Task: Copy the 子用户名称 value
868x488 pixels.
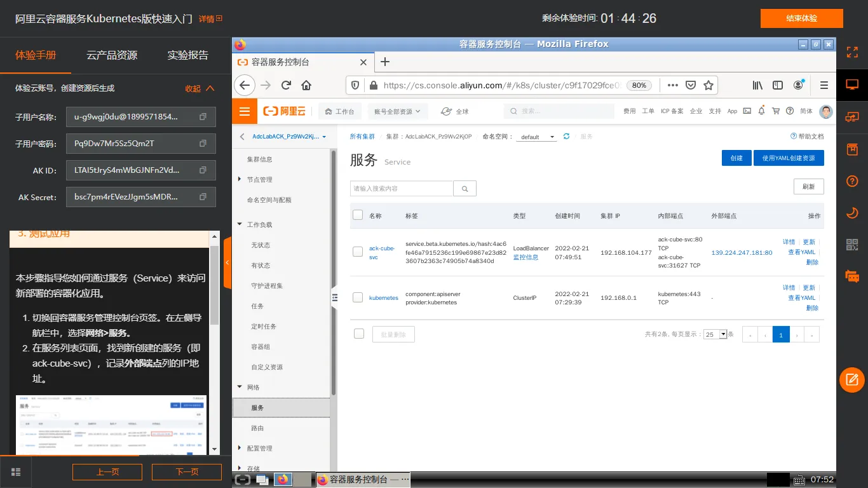Action: click(x=203, y=117)
